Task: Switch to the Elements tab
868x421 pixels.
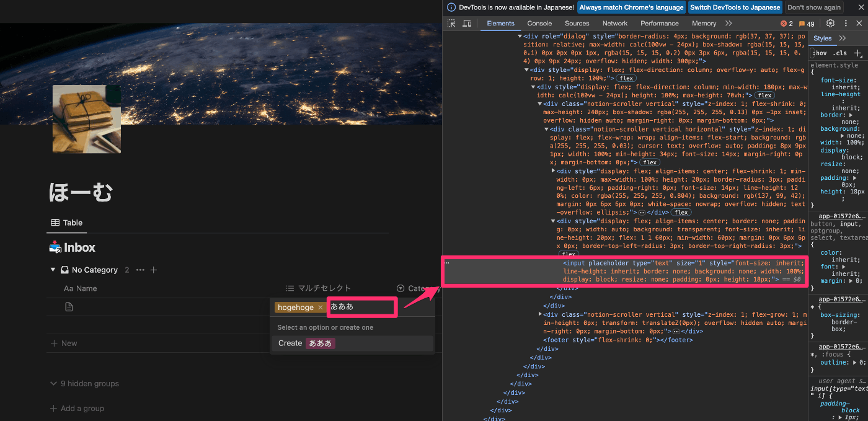Action: 500,24
